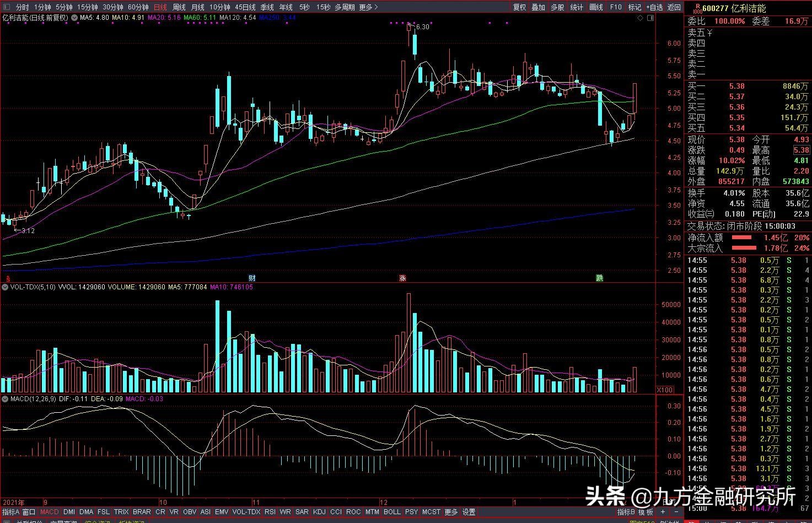
Task: Expand the MACD(12,26,9) indicator dropdown arrow
Action: pyautogui.click(x=5, y=398)
